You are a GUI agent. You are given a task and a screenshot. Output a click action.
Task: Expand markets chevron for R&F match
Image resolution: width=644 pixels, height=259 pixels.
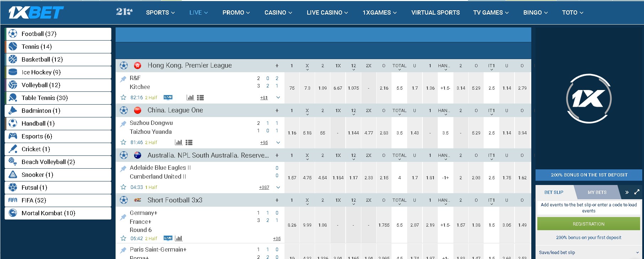click(x=278, y=97)
